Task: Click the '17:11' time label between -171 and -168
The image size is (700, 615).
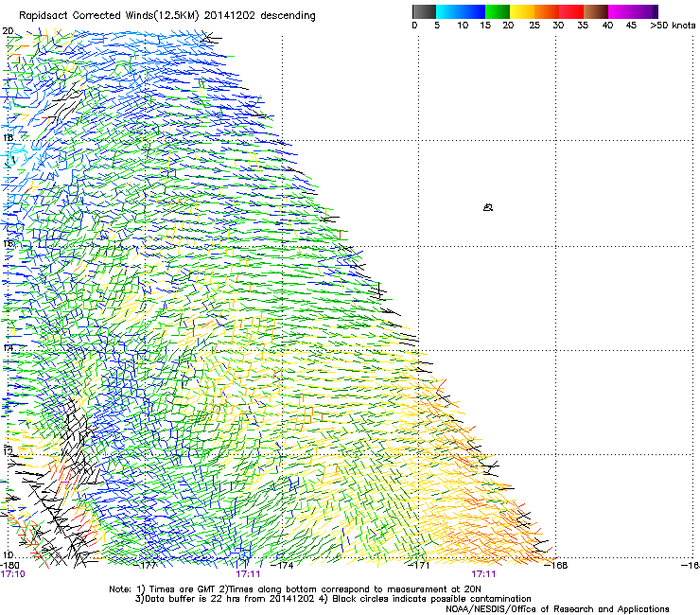Action: click(x=484, y=574)
